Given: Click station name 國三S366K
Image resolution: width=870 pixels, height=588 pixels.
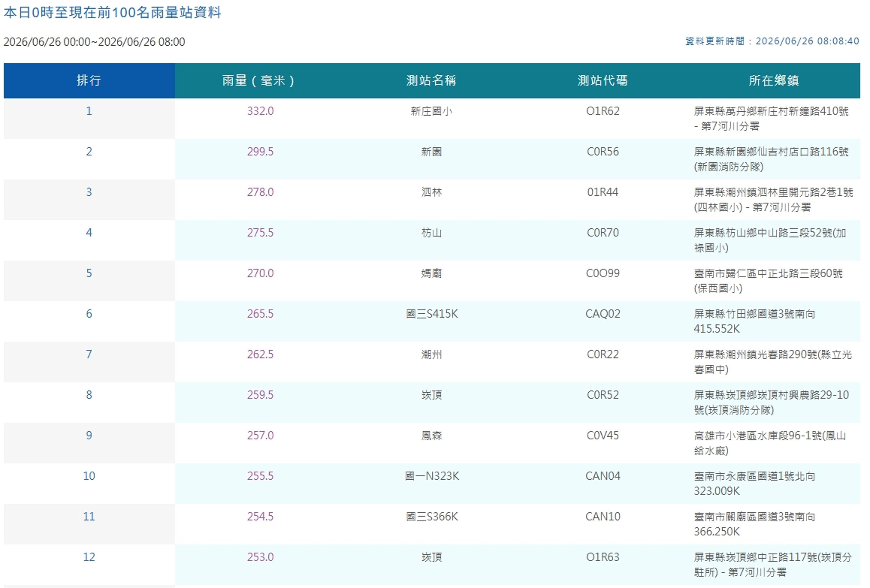Looking at the screenshot, I should 432,517.
